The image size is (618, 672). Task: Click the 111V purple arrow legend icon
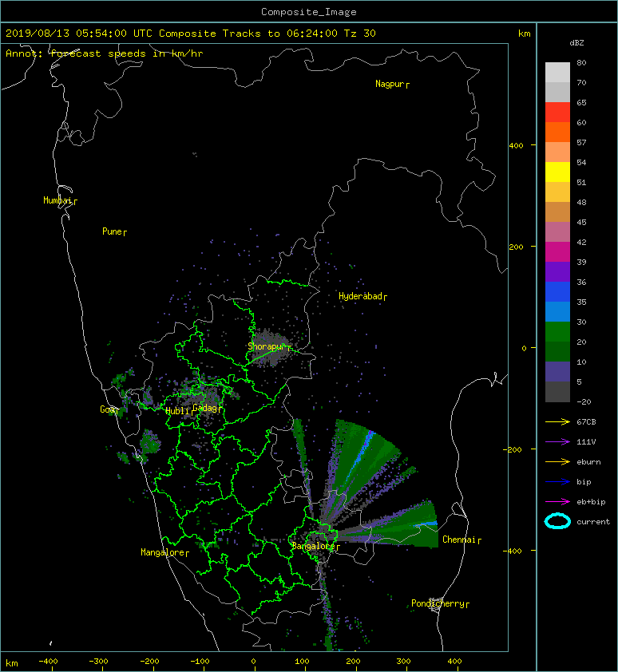click(557, 442)
